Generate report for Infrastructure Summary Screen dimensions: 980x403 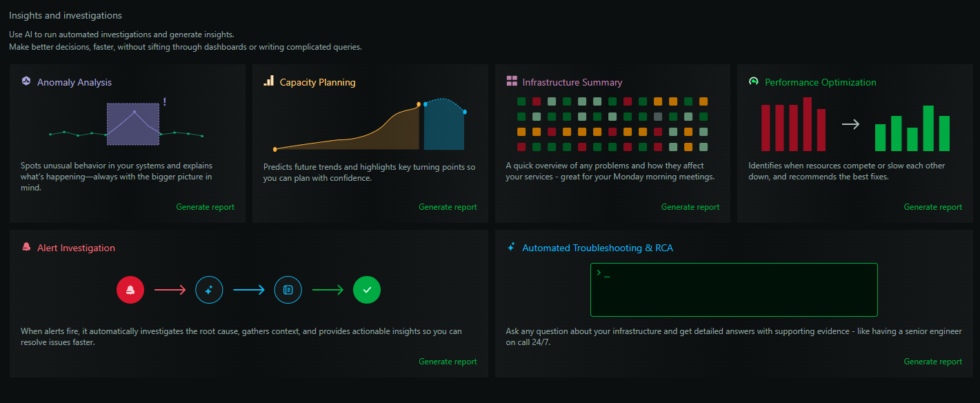[690, 206]
